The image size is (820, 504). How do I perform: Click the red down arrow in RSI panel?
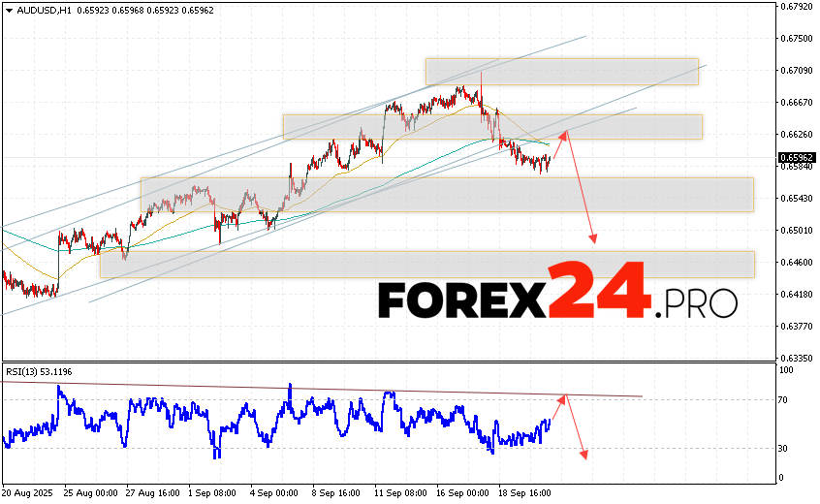[575, 426]
